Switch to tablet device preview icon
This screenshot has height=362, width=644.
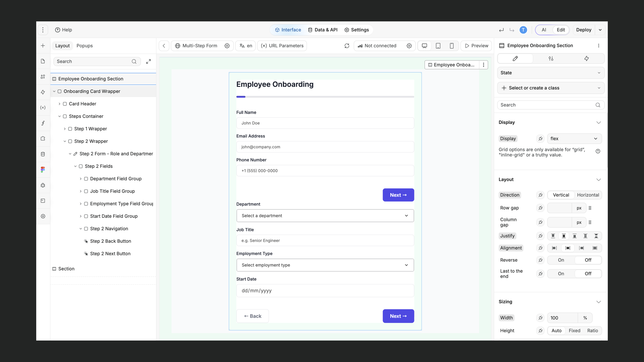coord(438,46)
